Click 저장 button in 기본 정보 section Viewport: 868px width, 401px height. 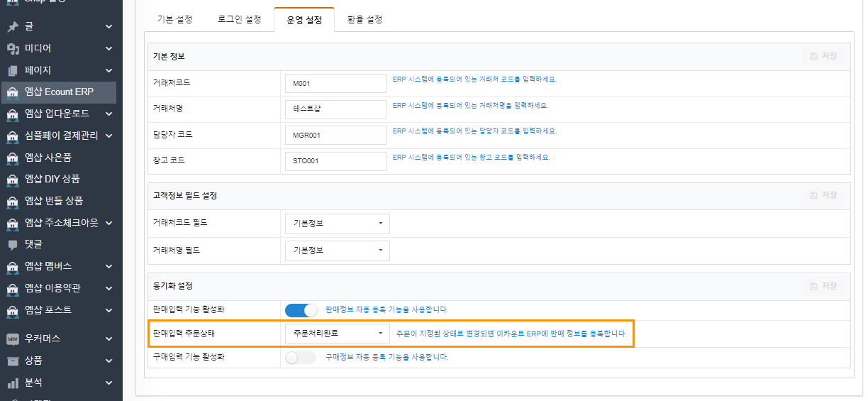coord(823,56)
